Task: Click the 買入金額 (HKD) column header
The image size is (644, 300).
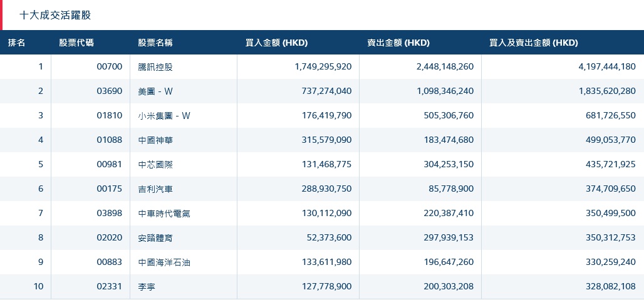Action: [276, 43]
